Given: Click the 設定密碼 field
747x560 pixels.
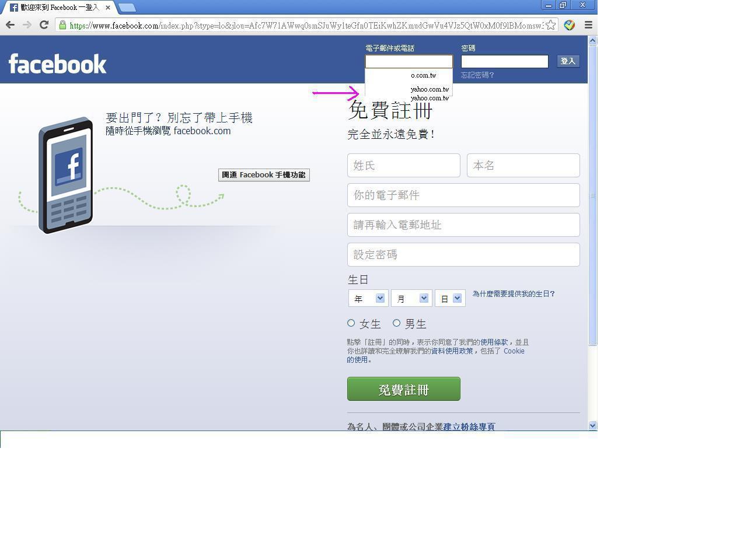Looking at the screenshot, I should [x=463, y=255].
